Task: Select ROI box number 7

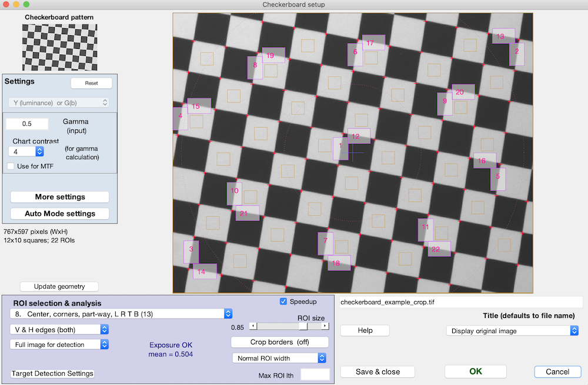Action: click(326, 244)
